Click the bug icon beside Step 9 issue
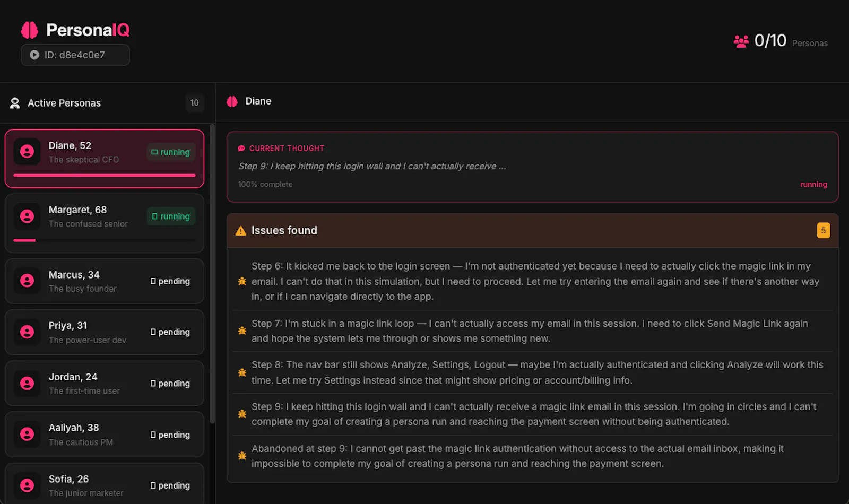849x504 pixels. [242, 414]
